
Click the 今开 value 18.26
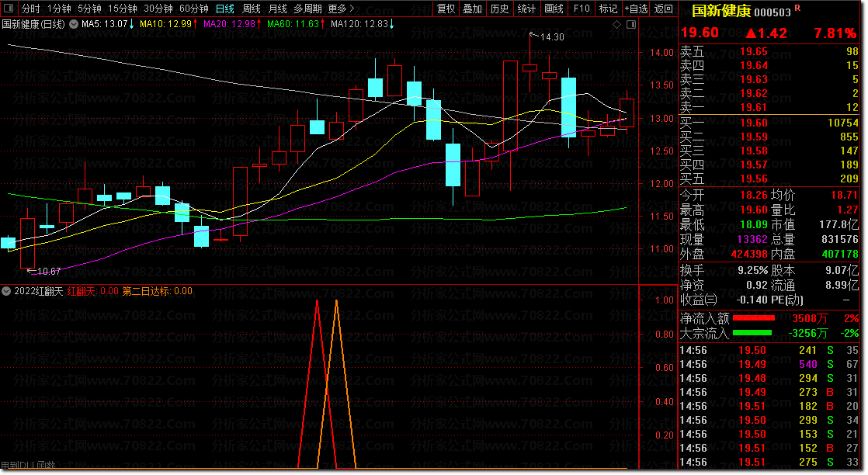click(754, 196)
